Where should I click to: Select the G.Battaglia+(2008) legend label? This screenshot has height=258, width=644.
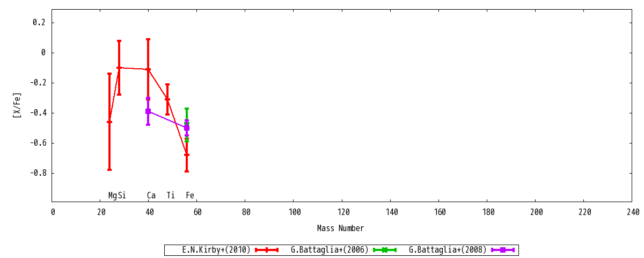pyautogui.click(x=448, y=250)
